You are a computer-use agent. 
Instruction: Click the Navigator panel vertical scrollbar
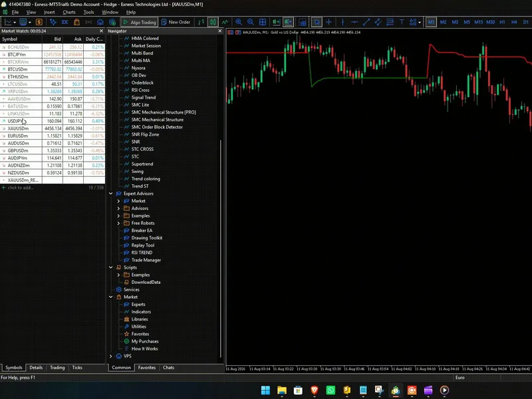221,247
